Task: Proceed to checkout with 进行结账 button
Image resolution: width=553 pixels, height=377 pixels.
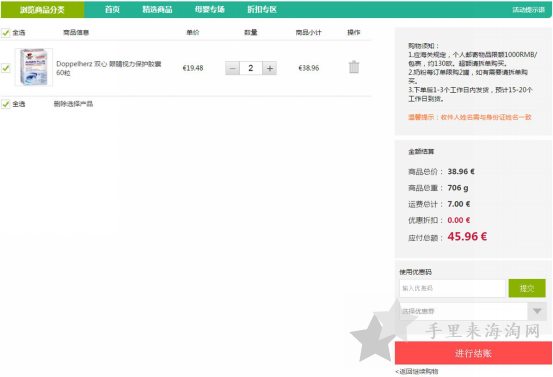Action: (473, 353)
